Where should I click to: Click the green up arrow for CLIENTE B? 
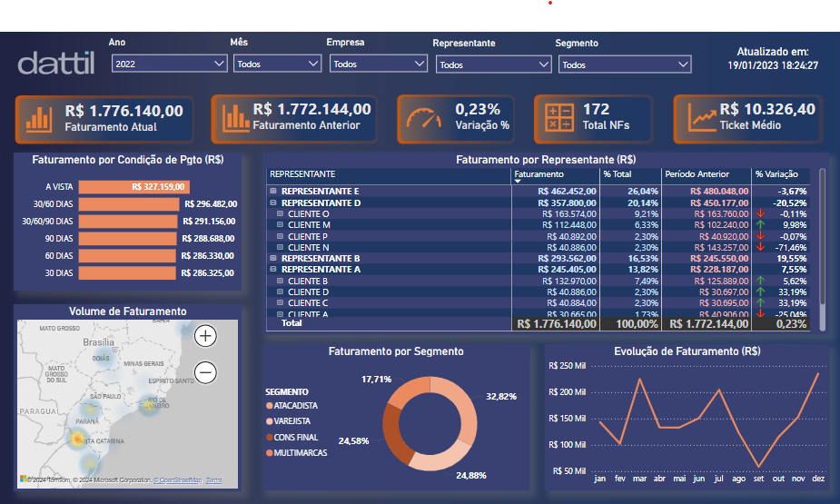[x=760, y=281]
